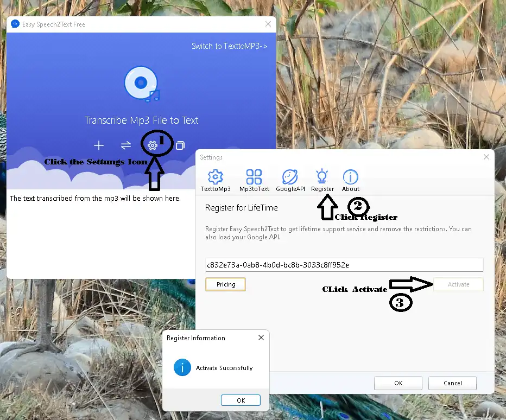Click the Activate button

coord(458,284)
